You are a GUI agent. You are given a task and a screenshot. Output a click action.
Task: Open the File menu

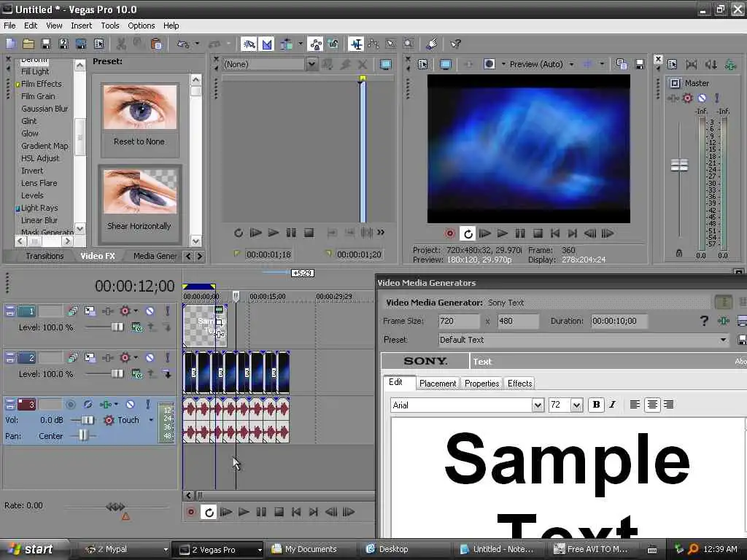pyautogui.click(x=9, y=26)
